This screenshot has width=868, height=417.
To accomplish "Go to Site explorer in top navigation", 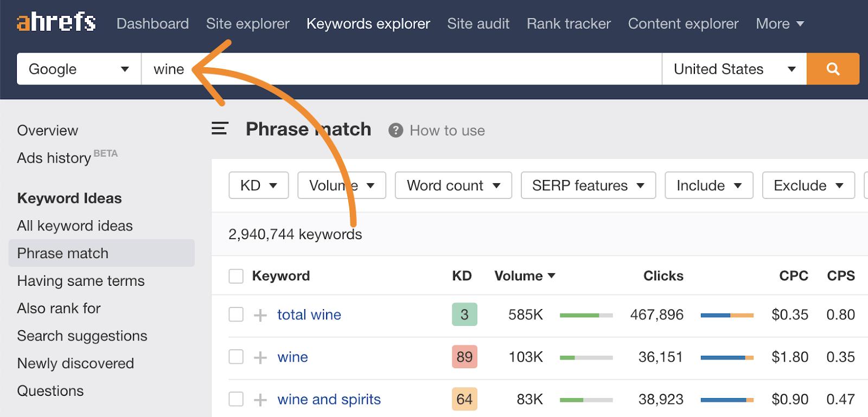I will (x=247, y=24).
